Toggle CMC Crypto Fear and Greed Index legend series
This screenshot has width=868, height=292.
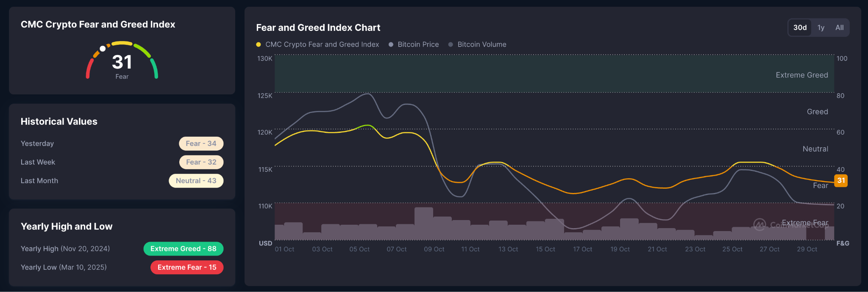tap(317, 44)
